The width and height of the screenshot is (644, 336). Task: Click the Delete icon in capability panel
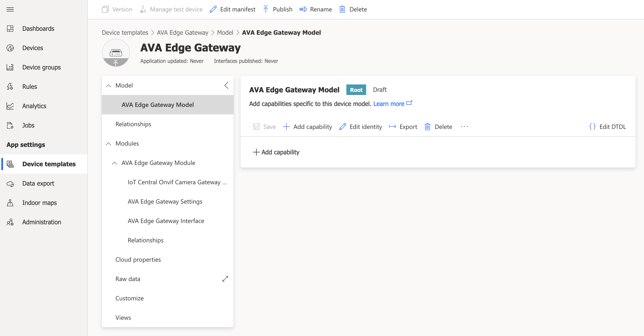pos(427,126)
